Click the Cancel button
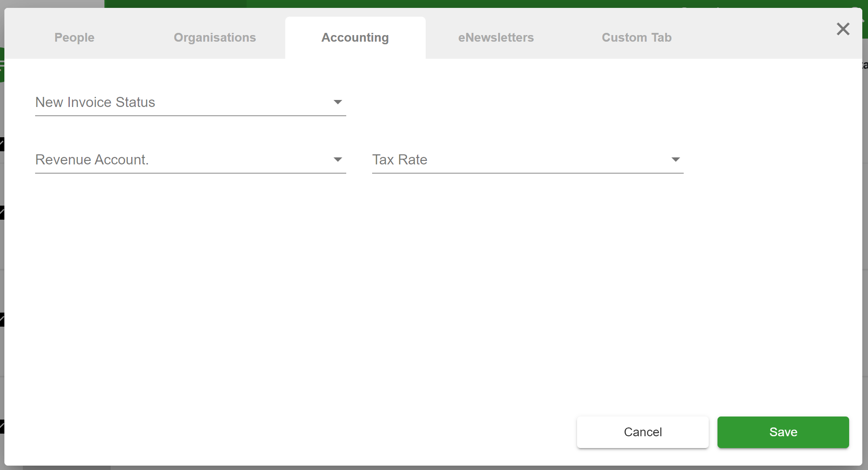 coord(642,432)
